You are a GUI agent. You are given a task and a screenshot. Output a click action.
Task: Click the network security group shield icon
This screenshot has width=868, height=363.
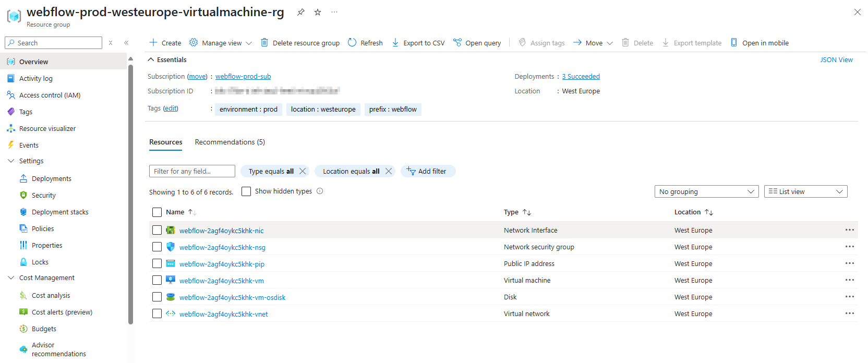[171, 247]
